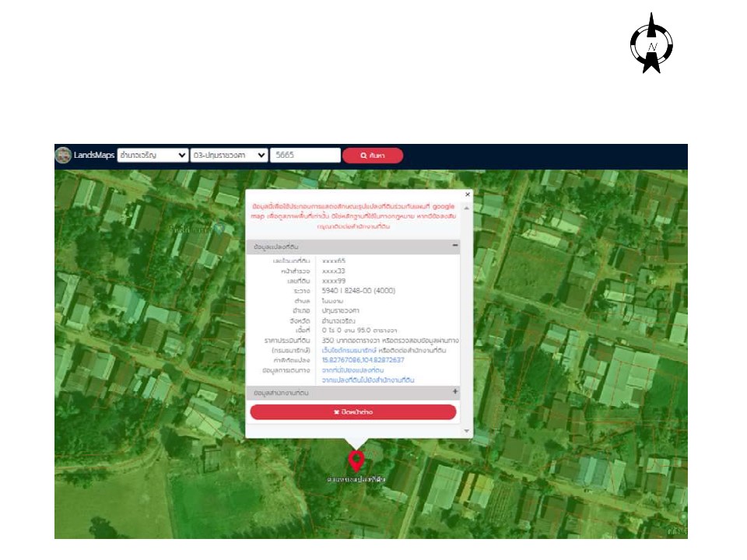Click the popup scrollbar up arrow
747x560 pixels.
(467, 208)
